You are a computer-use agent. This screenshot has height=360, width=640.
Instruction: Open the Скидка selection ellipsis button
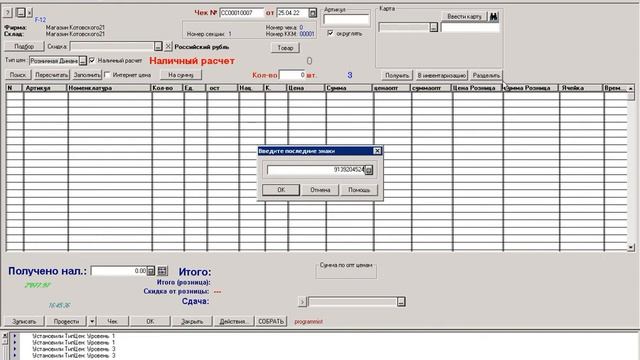[x=158, y=47]
